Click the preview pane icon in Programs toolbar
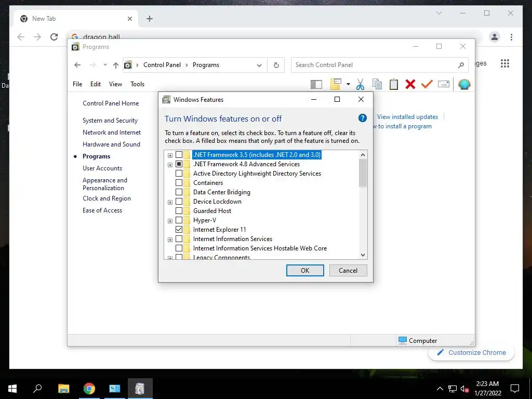 point(316,84)
